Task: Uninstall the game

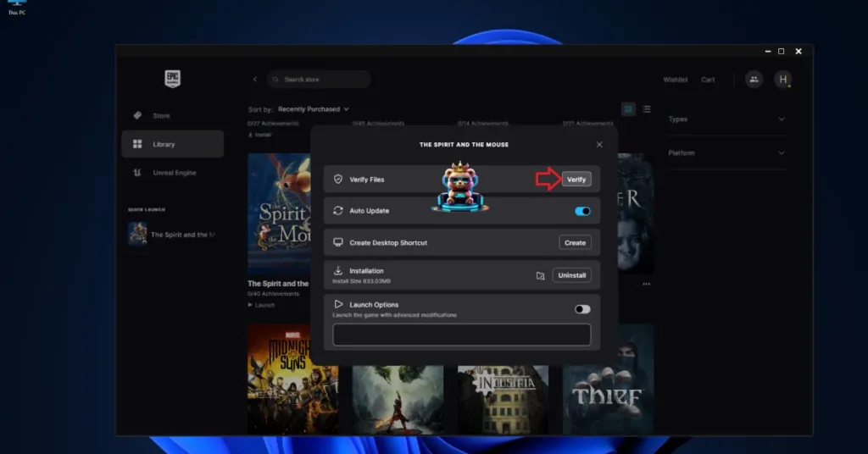Action: point(572,275)
